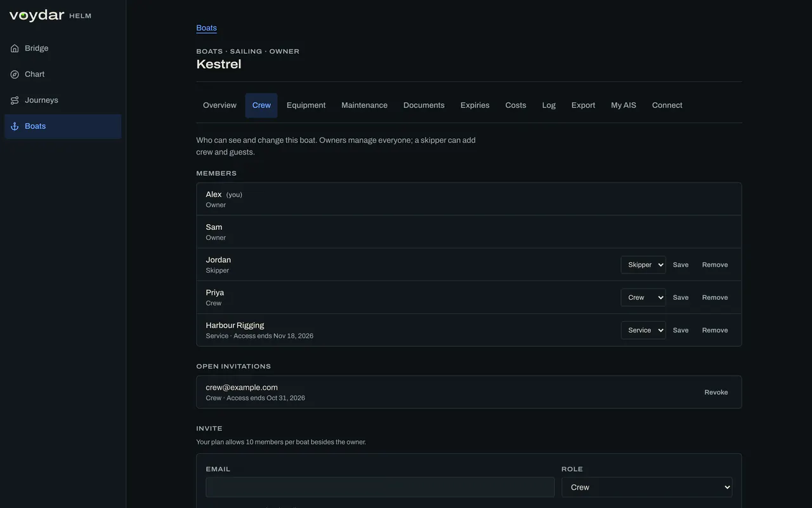Switch to the Expiries tab
The height and width of the screenshot is (508, 812).
pos(475,105)
